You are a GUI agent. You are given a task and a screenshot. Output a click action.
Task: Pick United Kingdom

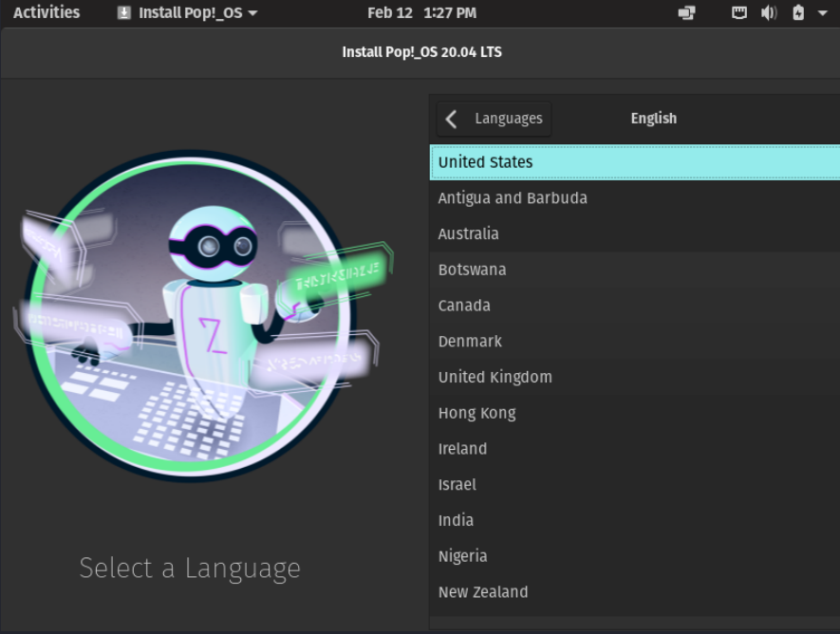click(x=635, y=377)
